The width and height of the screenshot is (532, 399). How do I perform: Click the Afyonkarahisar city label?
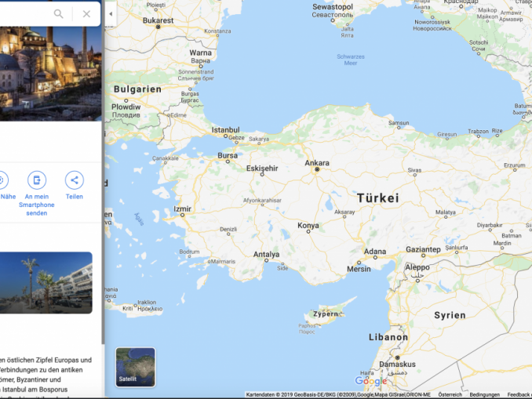coord(262,201)
